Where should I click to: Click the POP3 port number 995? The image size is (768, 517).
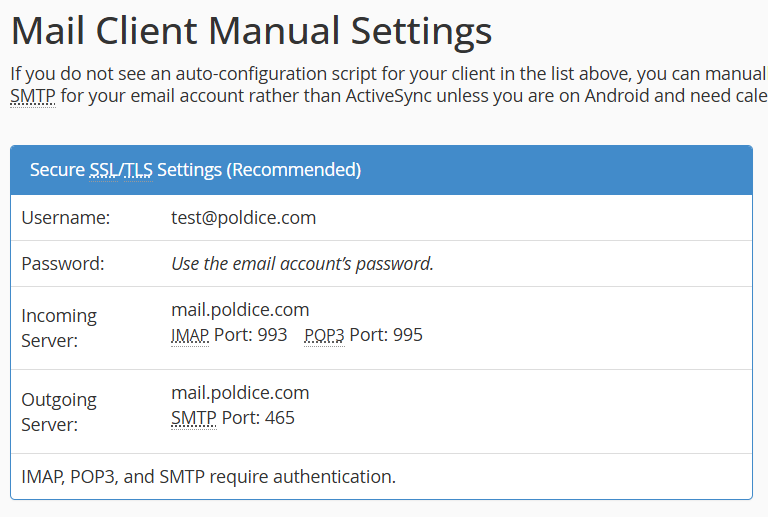click(408, 335)
